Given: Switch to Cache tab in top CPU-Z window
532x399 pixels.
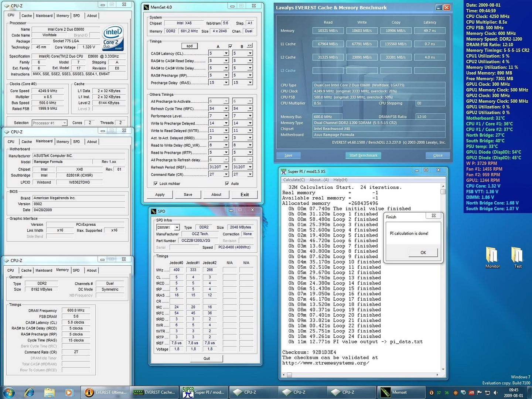Looking at the screenshot, I should [x=27, y=16].
